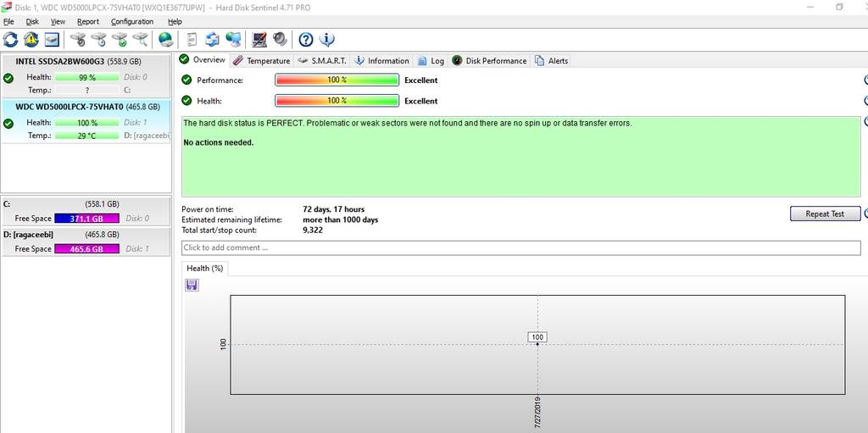This screenshot has width=868, height=433.
Task: Click the 'Disk: 0' label under INTEL
Action: click(136, 77)
